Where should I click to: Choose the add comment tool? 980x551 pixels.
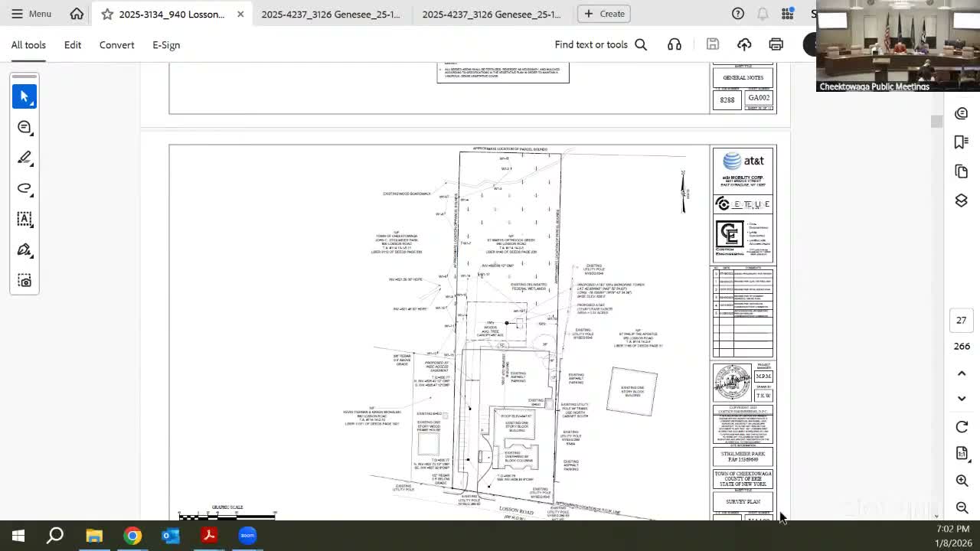[x=24, y=127]
